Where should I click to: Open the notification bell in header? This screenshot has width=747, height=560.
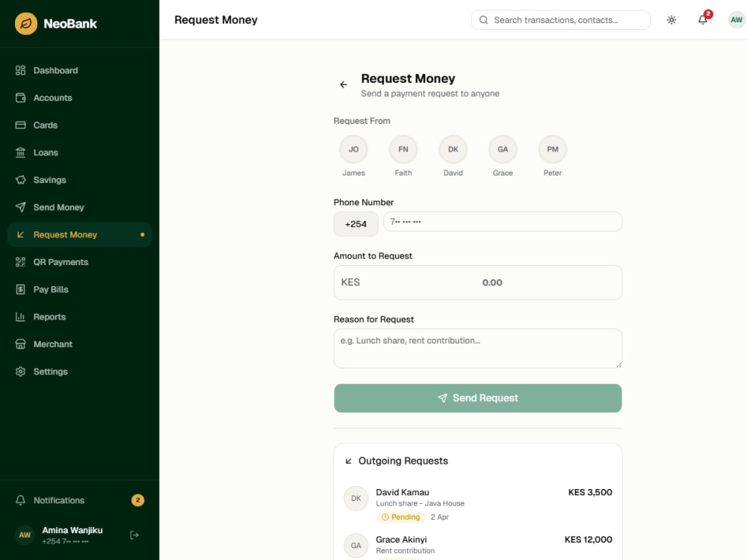tap(703, 20)
